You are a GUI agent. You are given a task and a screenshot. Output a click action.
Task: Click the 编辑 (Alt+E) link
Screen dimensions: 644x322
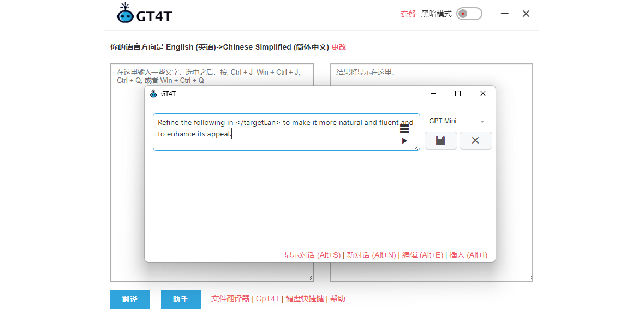422,255
